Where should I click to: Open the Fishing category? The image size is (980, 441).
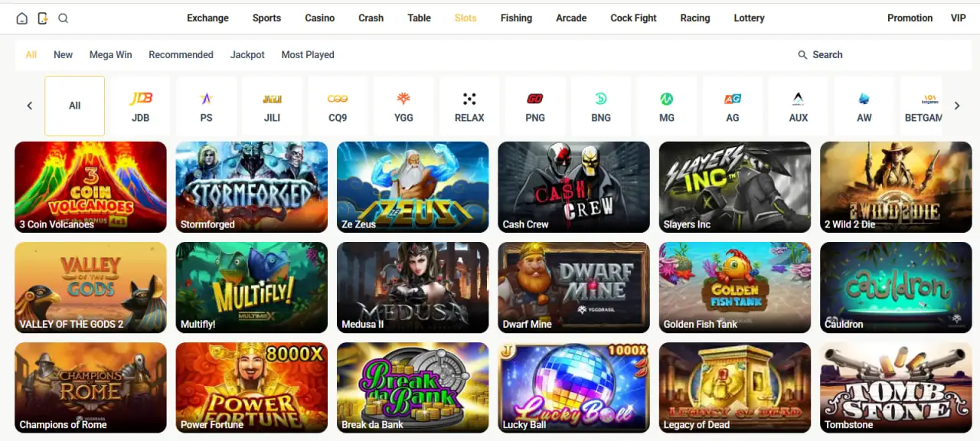[x=516, y=18]
